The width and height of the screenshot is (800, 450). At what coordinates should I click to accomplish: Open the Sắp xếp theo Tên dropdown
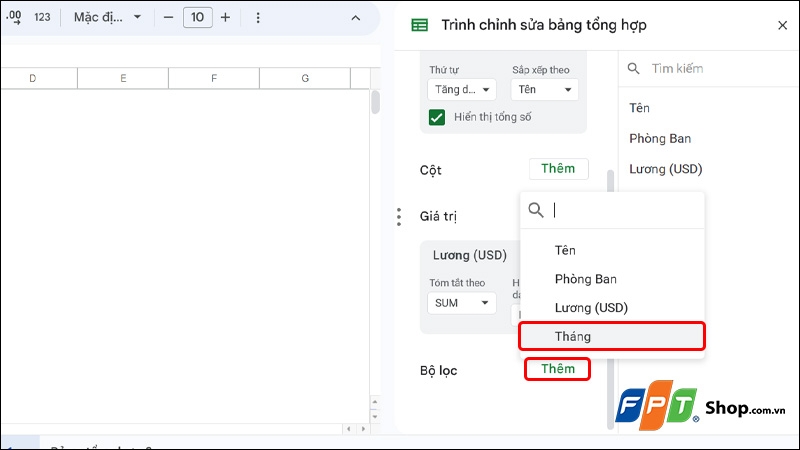click(x=544, y=90)
